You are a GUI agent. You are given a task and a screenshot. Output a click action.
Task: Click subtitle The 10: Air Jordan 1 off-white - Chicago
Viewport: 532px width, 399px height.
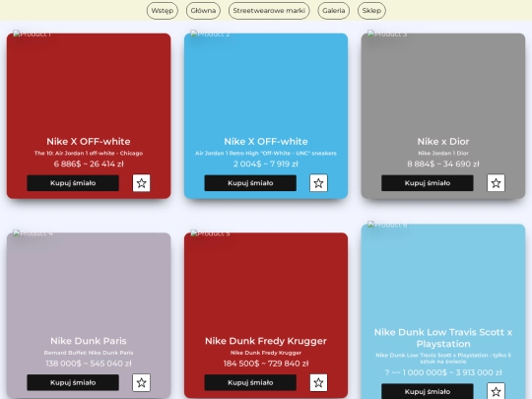pyautogui.click(x=89, y=153)
